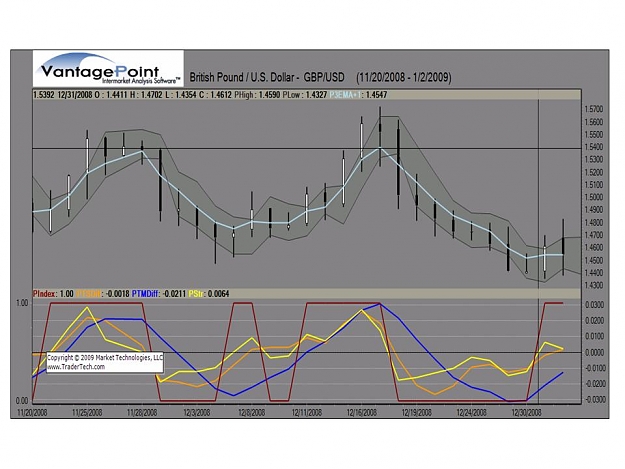Click the 0.0000 indicator axis label

click(x=595, y=352)
